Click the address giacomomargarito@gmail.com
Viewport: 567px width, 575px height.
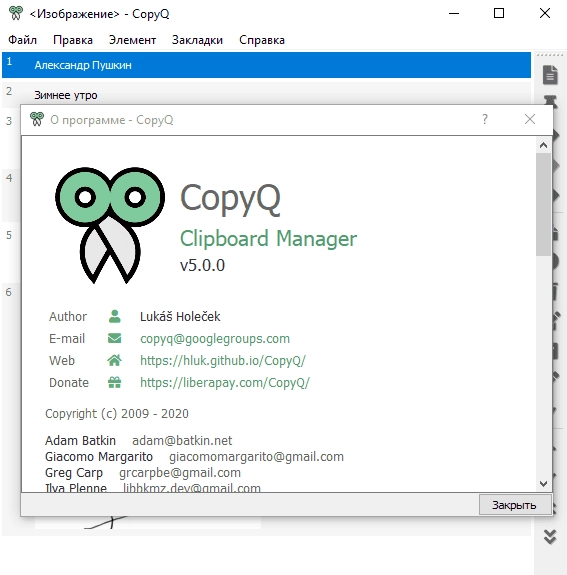tap(256, 457)
